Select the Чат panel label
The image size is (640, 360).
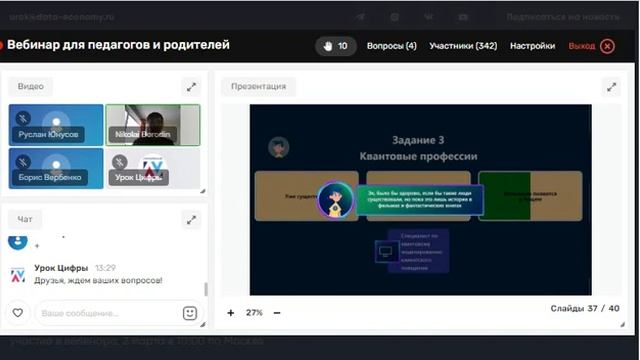click(25, 220)
